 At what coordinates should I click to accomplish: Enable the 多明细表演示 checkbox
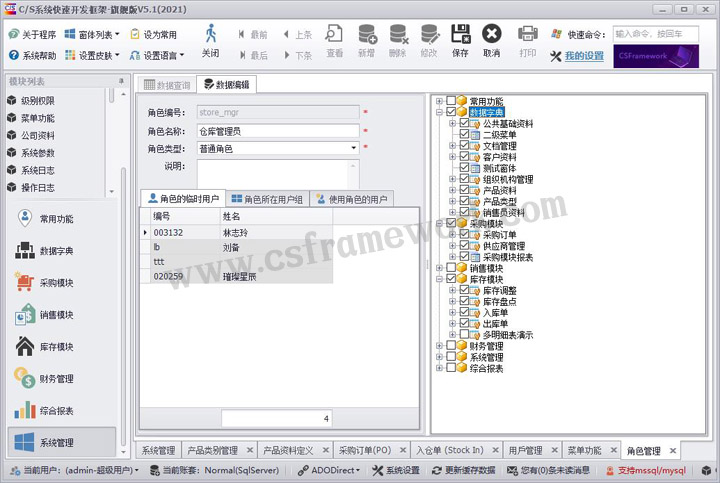pyautogui.click(x=464, y=335)
